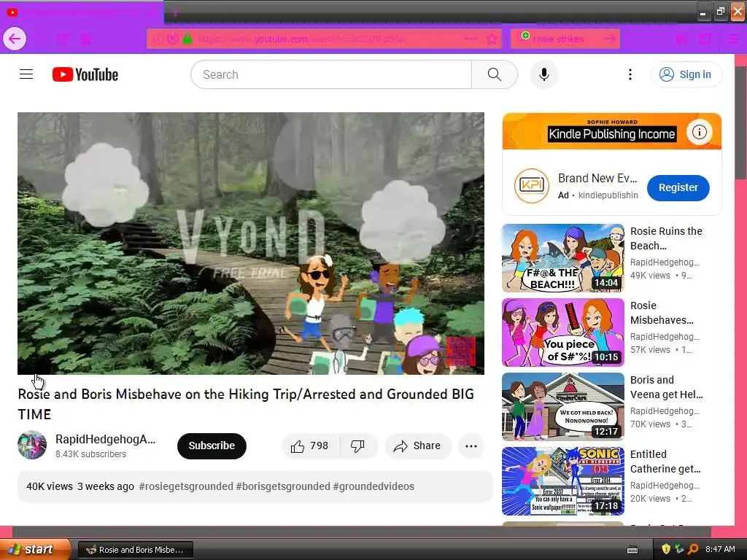Image resolution: width=747 pixels, height=560 pixels.
Task: Click the yellow security shield tray icon
Action: coord(665,549)
